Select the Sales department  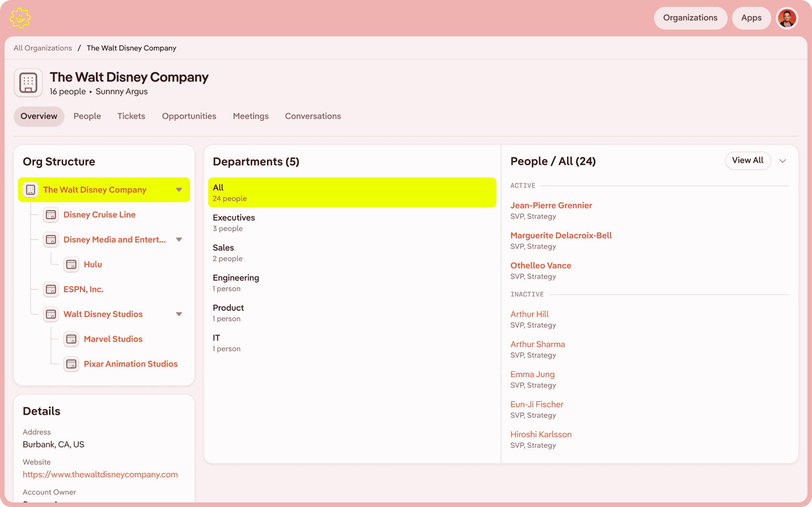coord(352,253)
